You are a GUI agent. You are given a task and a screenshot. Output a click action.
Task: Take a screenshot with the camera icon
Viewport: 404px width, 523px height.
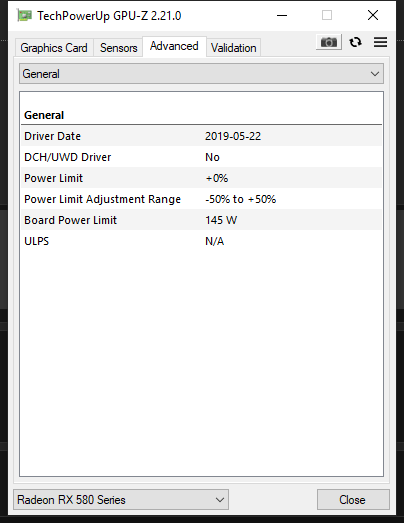(x=329, y=42)
